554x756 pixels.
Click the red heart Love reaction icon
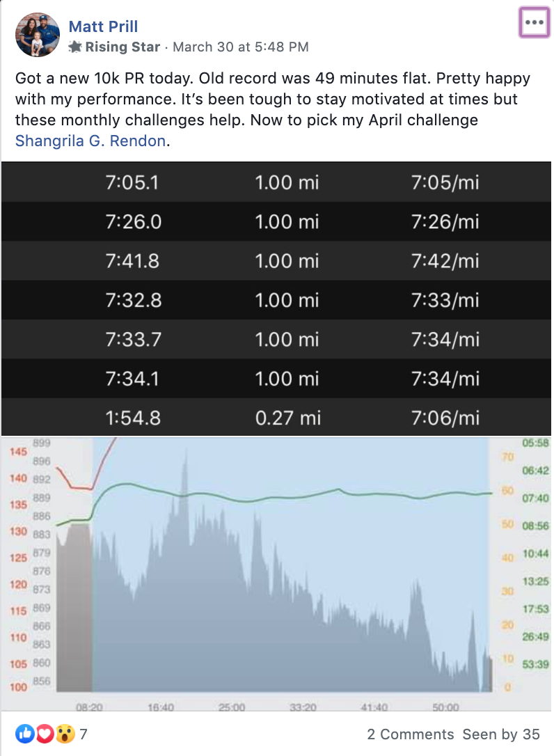pos(45,734)
